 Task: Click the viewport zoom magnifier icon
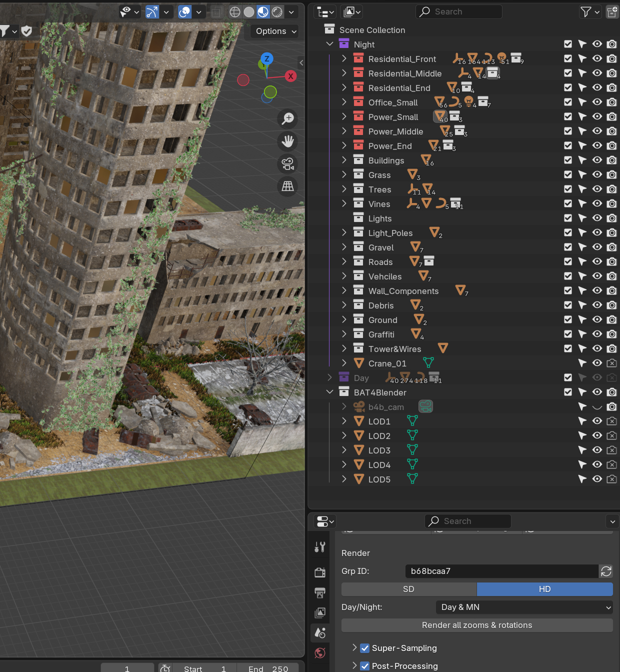[287, 118]
